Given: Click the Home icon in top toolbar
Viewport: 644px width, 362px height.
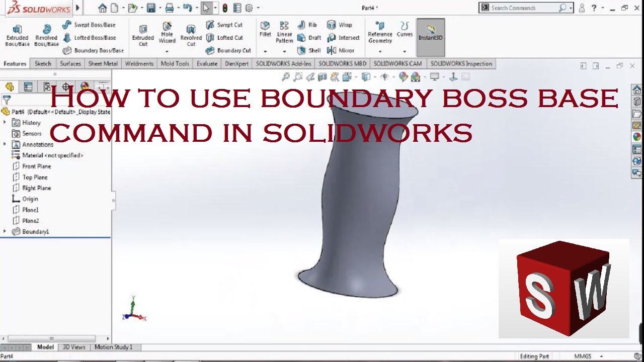Looking at the screenshot, I should (103, 8).
